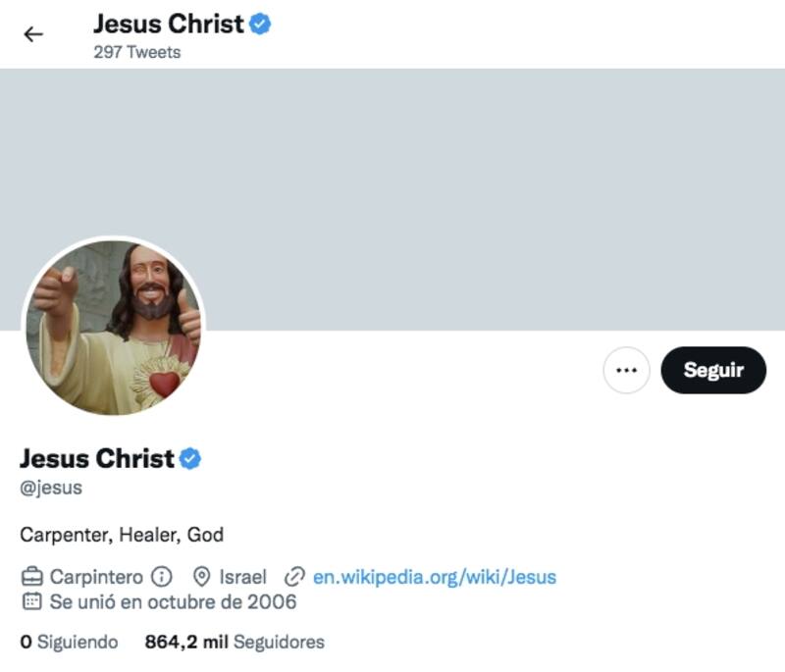Viewport: 785px width, 672px height.
Task: Click the bio text Carpenter, Healer, God
Action: coord(122,535)
